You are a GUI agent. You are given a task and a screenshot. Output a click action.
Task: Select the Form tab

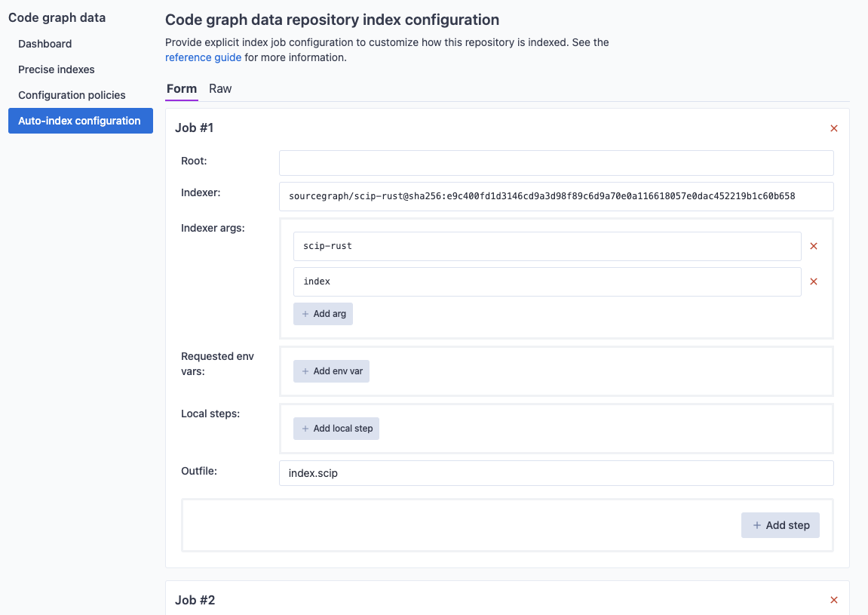click(x=182, y=89)
